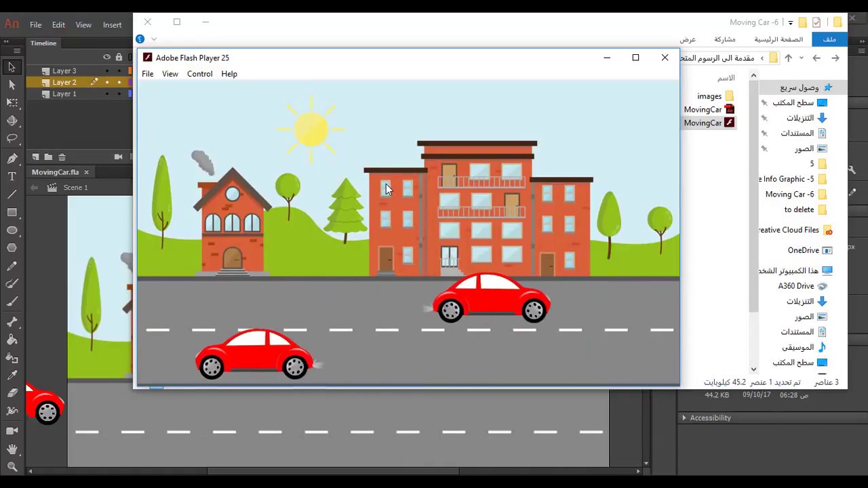The width and height of the screenshot is (868, 488).
Task: Select the Pen tool
Action: (x=12, y=159)
